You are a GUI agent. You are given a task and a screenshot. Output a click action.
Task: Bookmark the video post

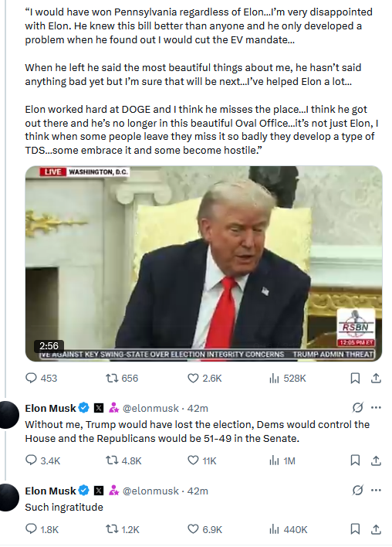[x=355, y=378]
